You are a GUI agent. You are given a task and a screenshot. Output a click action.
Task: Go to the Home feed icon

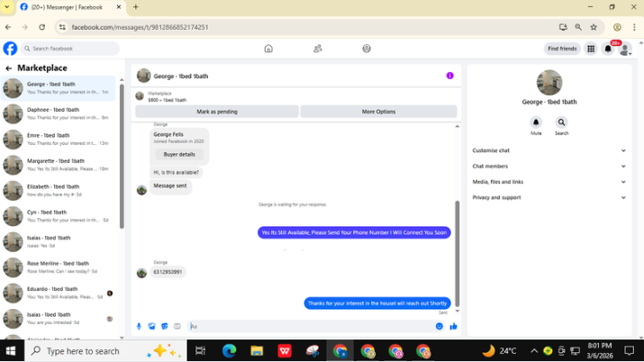pos(268,49)
